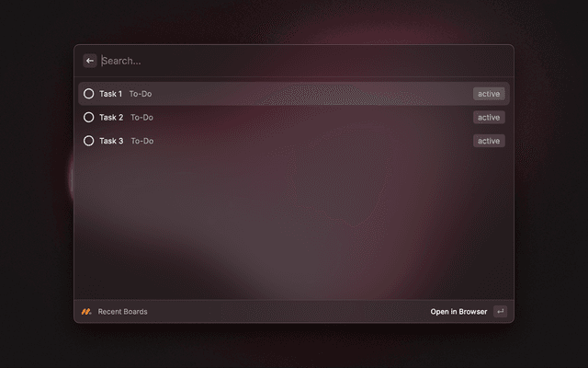Image resolution: width=588 pixels, height=368 pixels.
Task: Click the Recent Boards label
Action: point(122,312)
